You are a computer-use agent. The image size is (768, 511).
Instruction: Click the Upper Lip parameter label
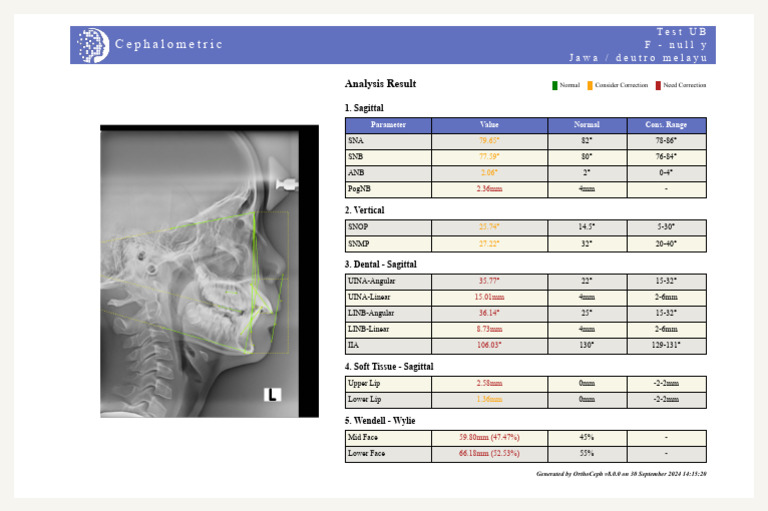point(364,384)
